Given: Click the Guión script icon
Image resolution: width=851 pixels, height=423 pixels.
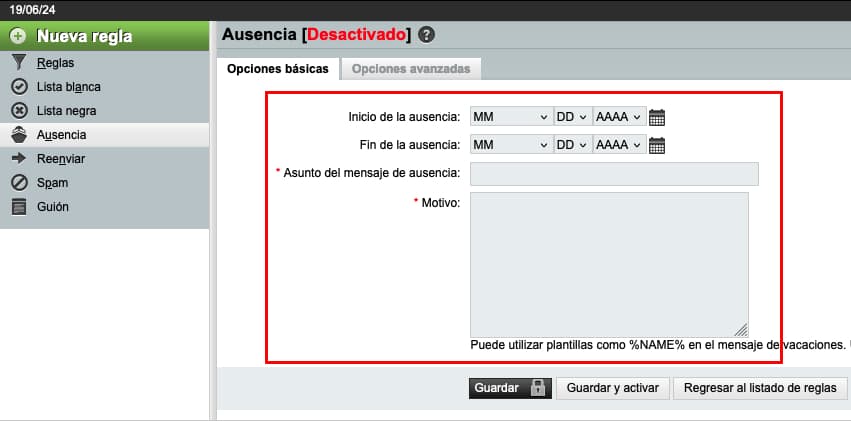Looking at the screenshot, I should 18,207.
